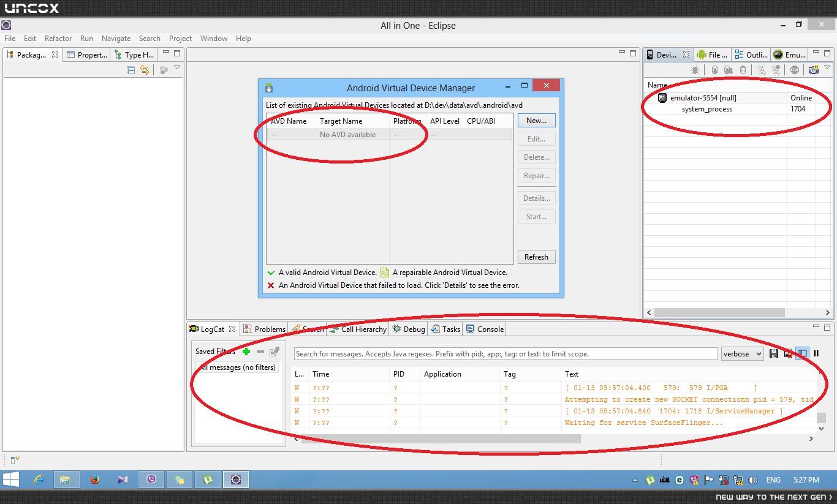The image size is (837, 504).
Task: Click Refresh in AVD Manager
Action: pos(536,257)
